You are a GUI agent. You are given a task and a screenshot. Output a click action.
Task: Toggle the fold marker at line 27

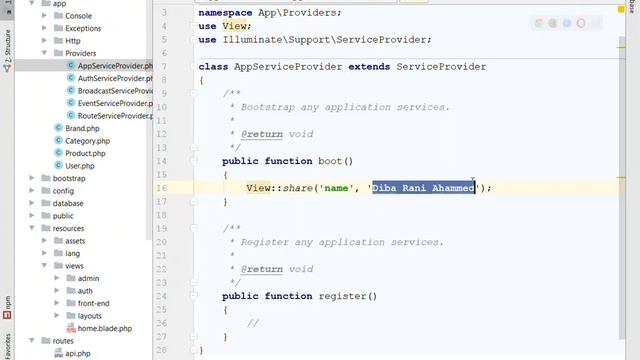click(x=194, y=337)
